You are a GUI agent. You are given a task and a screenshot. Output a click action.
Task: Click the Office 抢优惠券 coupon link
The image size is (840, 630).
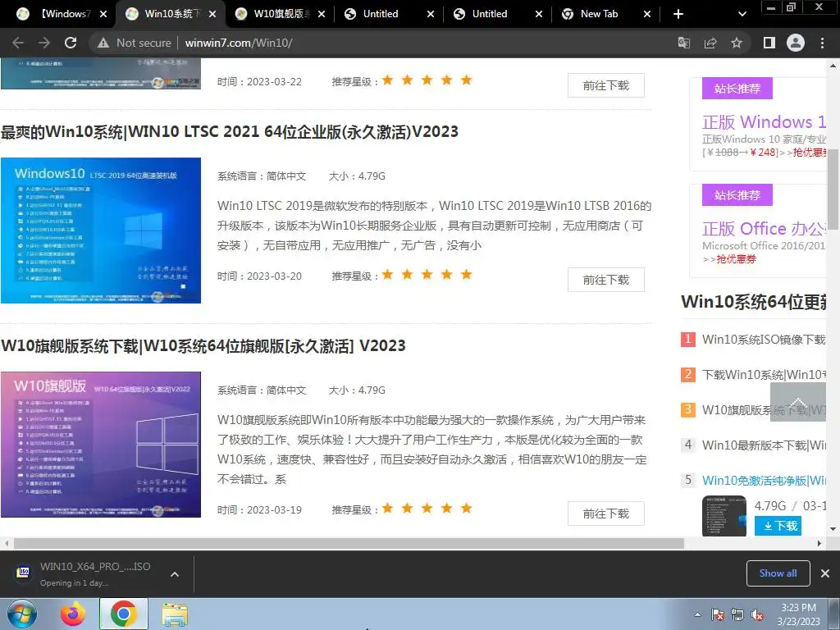(x=736, y=259)
